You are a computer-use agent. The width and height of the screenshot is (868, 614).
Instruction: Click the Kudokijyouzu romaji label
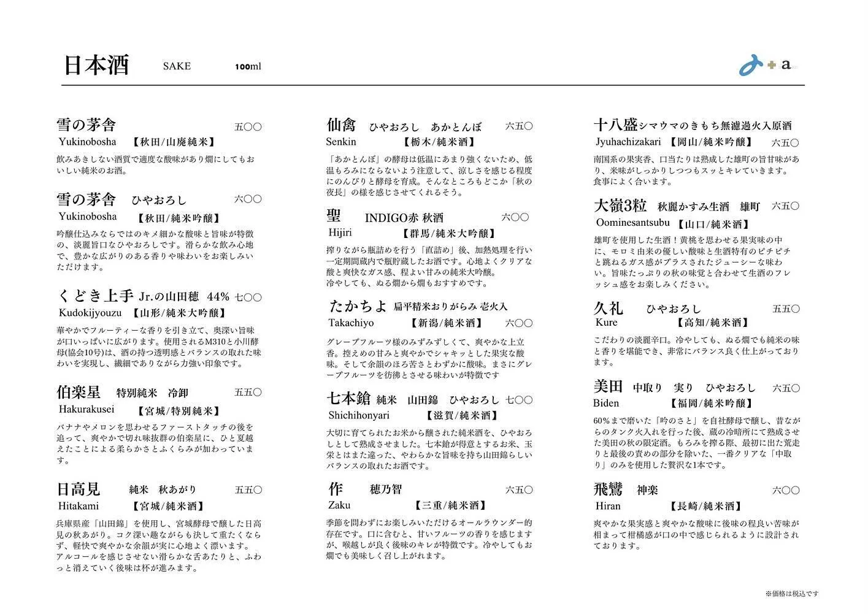pos(90,313)
